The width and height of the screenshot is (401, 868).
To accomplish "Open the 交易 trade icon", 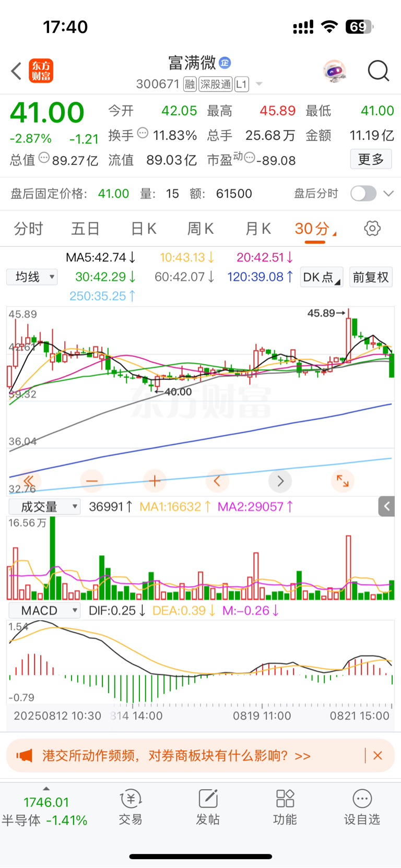I will 131,807.
